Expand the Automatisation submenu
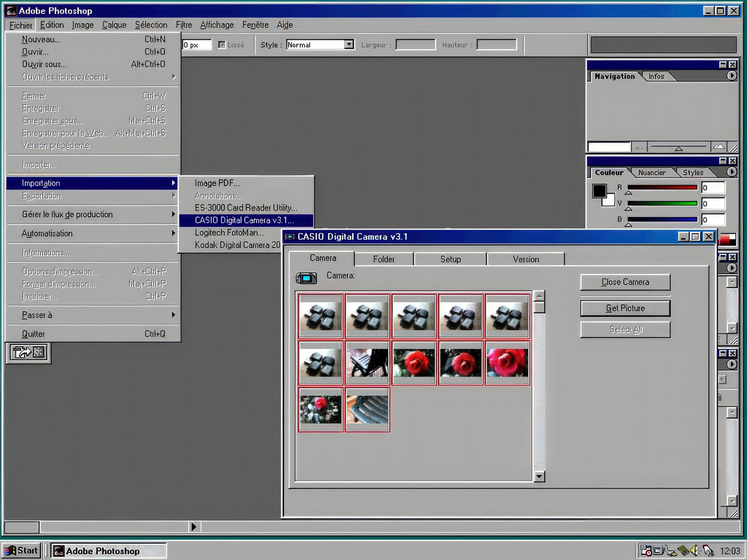The width and height of the screenshot is (747, 560). (93, 234)
